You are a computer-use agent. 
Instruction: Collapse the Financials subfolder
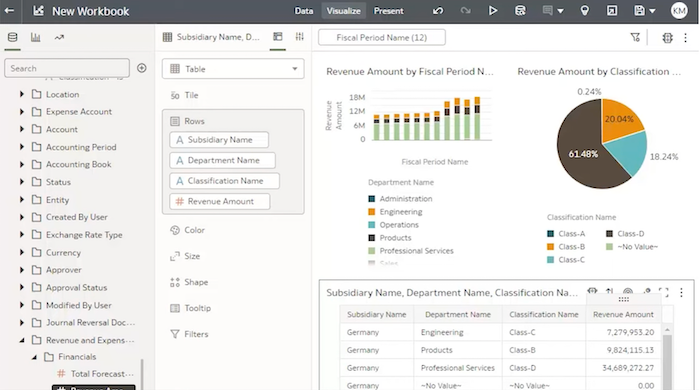click(x=34, y=357)
